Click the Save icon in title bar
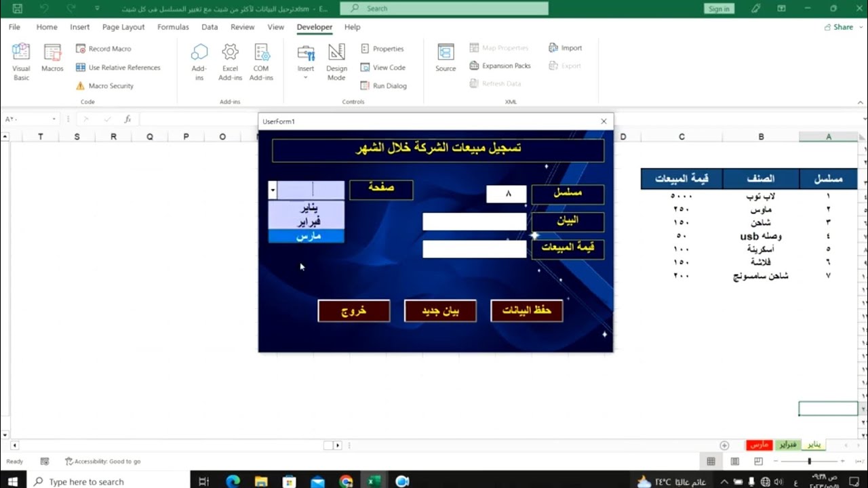The image size is (868, 488). pos(18,9)
